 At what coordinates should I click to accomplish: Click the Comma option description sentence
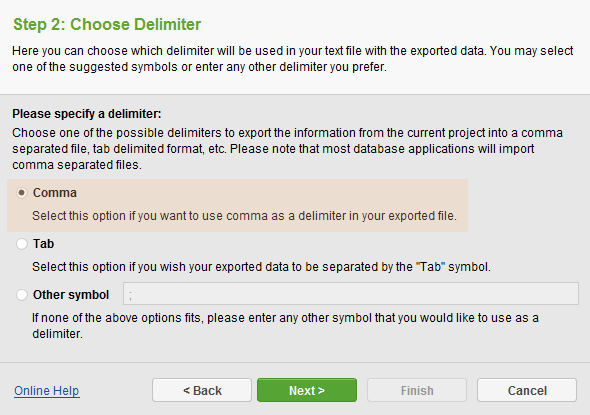click(244, 216)
